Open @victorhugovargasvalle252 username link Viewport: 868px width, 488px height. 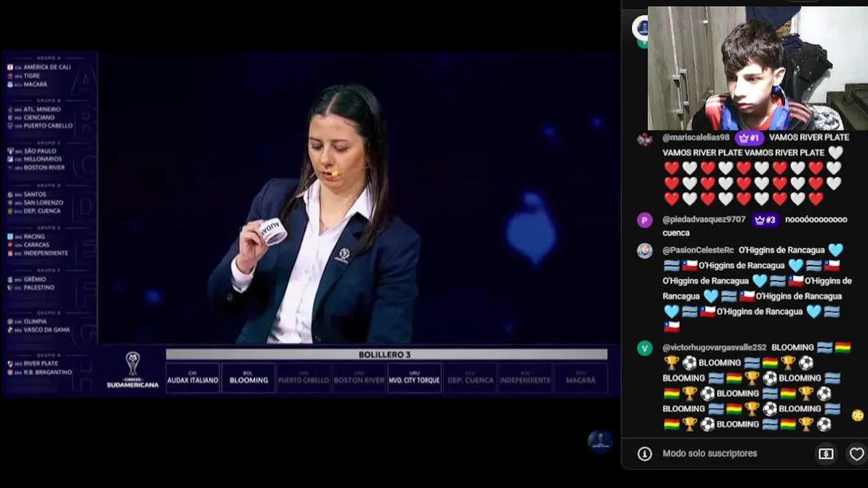[x=714, y=348]
